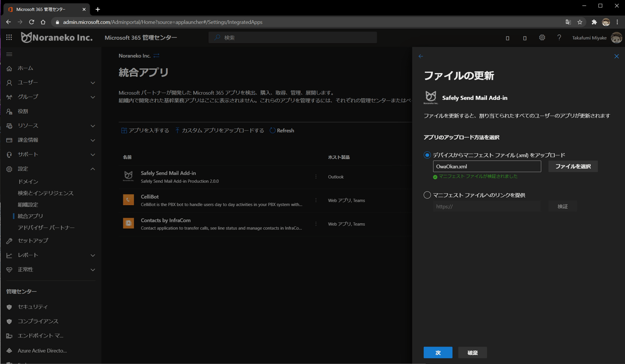The width and height of the screenshot is (625, 364).
Task: Collapse the navigation hamburger menu
Action: [9, 55]
